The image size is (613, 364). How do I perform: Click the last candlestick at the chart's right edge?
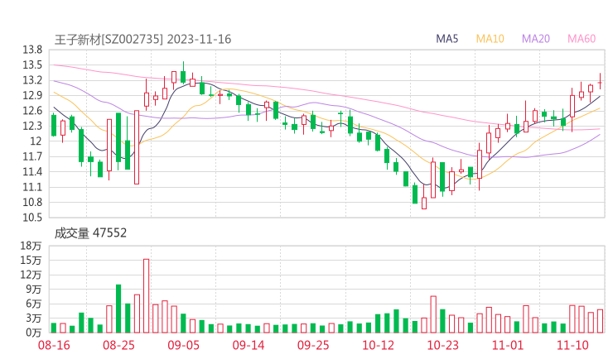point(600,81)
